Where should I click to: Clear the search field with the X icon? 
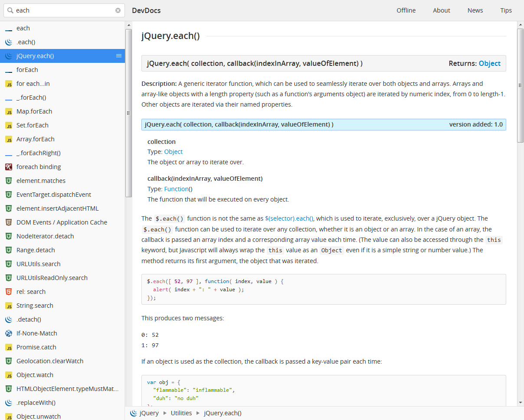pyautogui.click(x=118, y=10)
